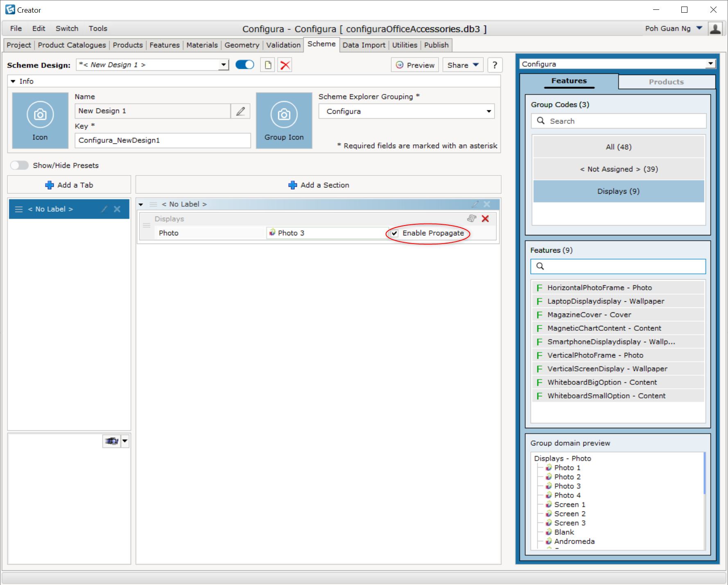Screen dimensions: 728x585
Task: Click the Group Codes Search field
Action: pos(619,121)
